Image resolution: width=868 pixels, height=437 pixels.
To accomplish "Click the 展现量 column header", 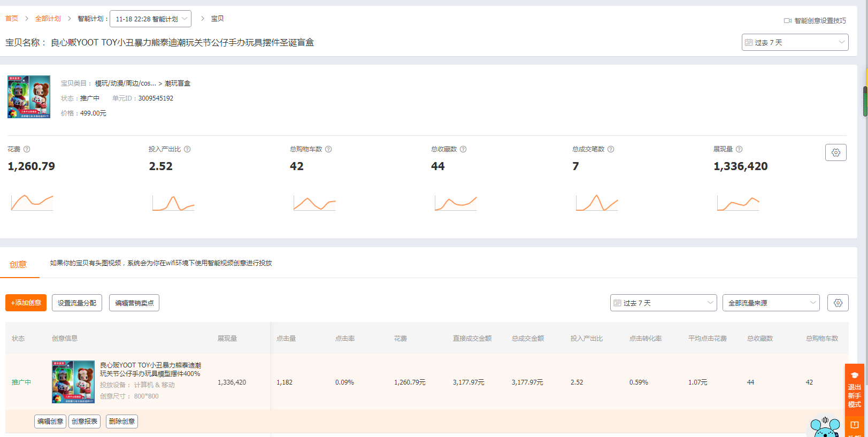I will pyautogui.click(x=227, y=339).
